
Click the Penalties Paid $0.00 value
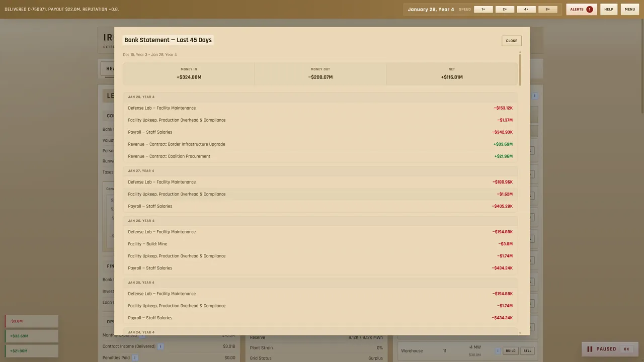coord(230,357)
